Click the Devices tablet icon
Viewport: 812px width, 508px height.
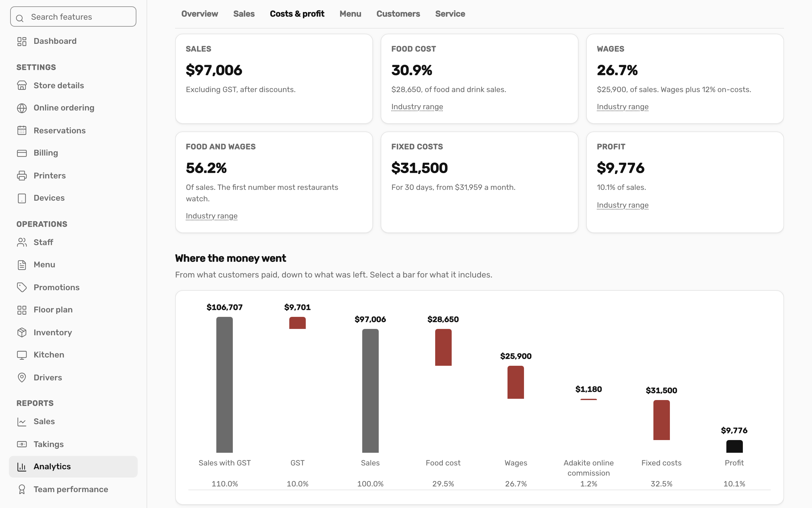click(x=22, y=198)
